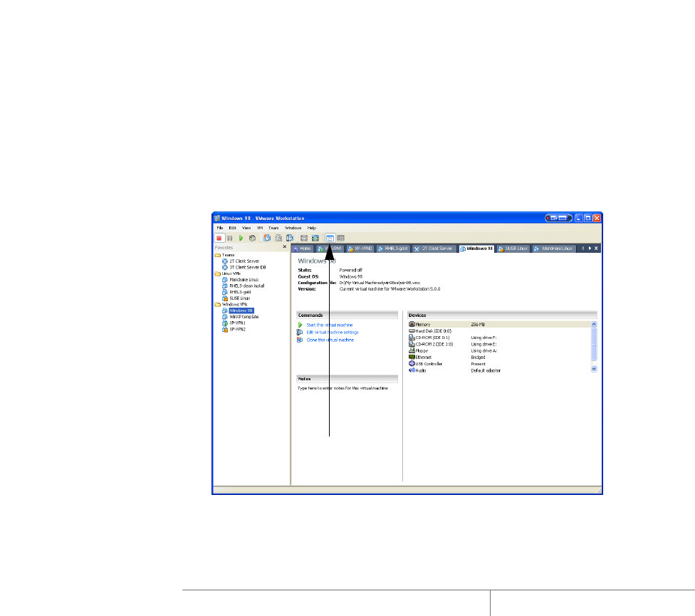Select RHEL3-clean install in Favorites

[244, 286]
